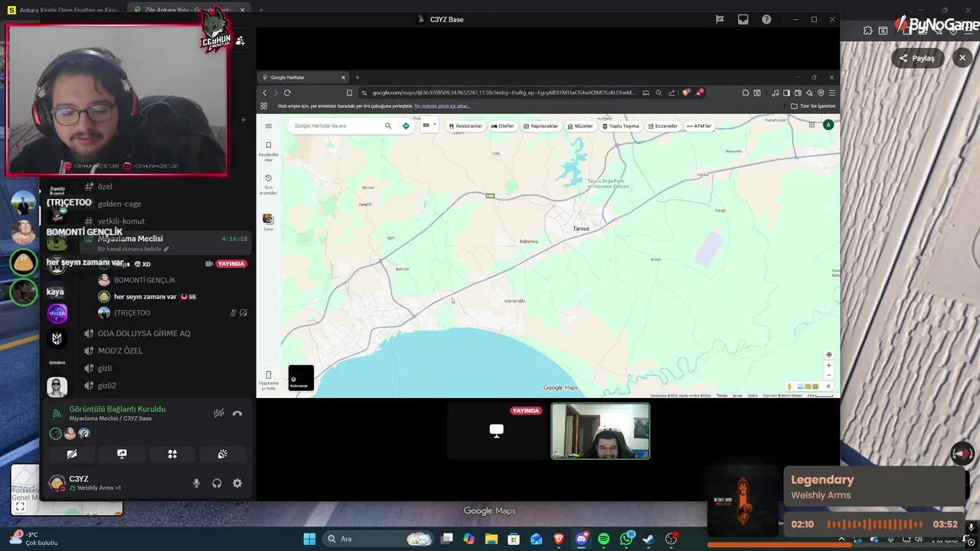Toggle Discord camera on or off

coord(72,454)
